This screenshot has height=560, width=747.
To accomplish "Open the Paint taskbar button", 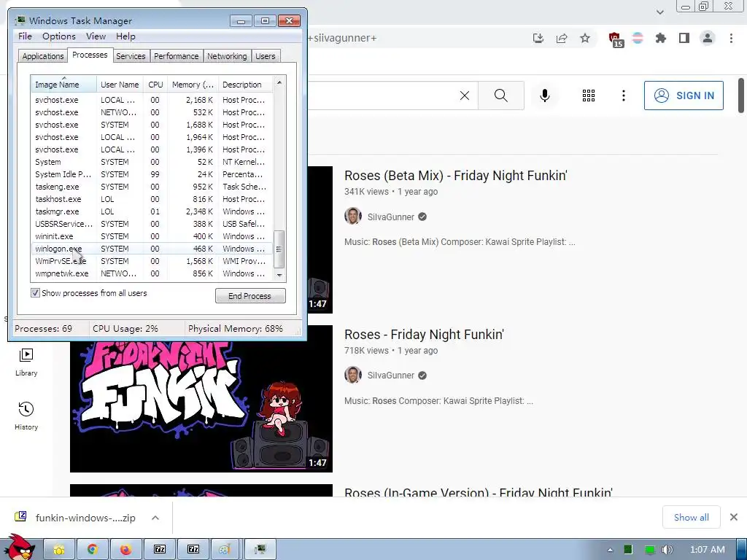I will (x=226, y=550).
